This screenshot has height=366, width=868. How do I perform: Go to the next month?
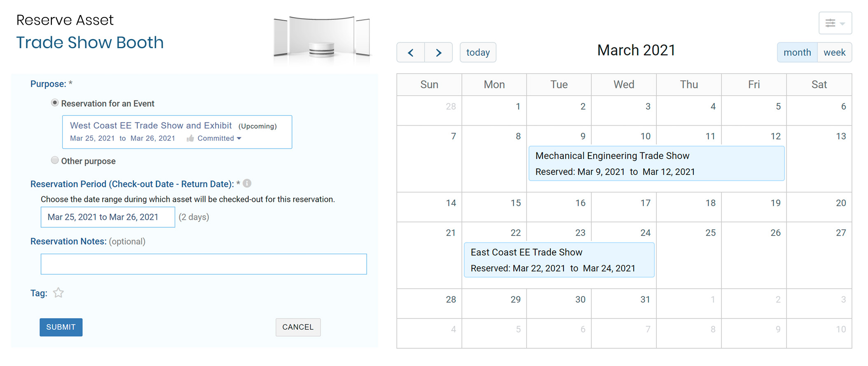pyautogui.click(x=438, y=53)
